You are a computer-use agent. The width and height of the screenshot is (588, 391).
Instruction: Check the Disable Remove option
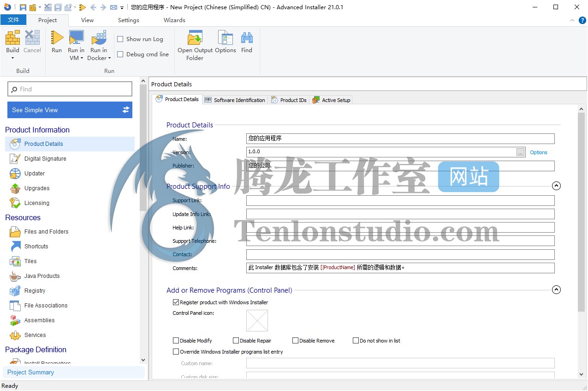tap(295, 341)
